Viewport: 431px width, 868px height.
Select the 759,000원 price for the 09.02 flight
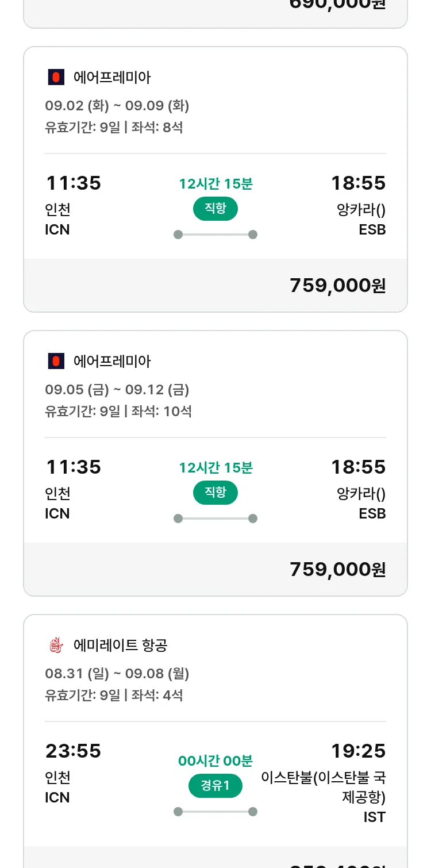337,286
